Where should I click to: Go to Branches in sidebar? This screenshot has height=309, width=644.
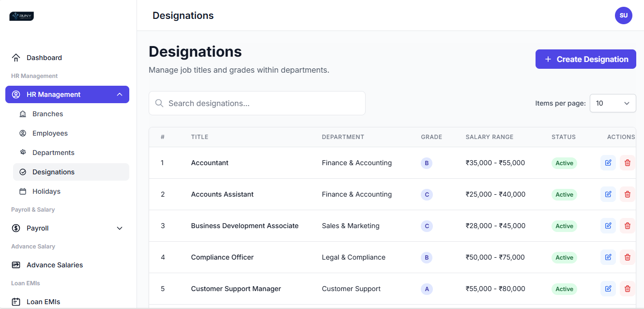pyautogui.click(x=71, y=114)
